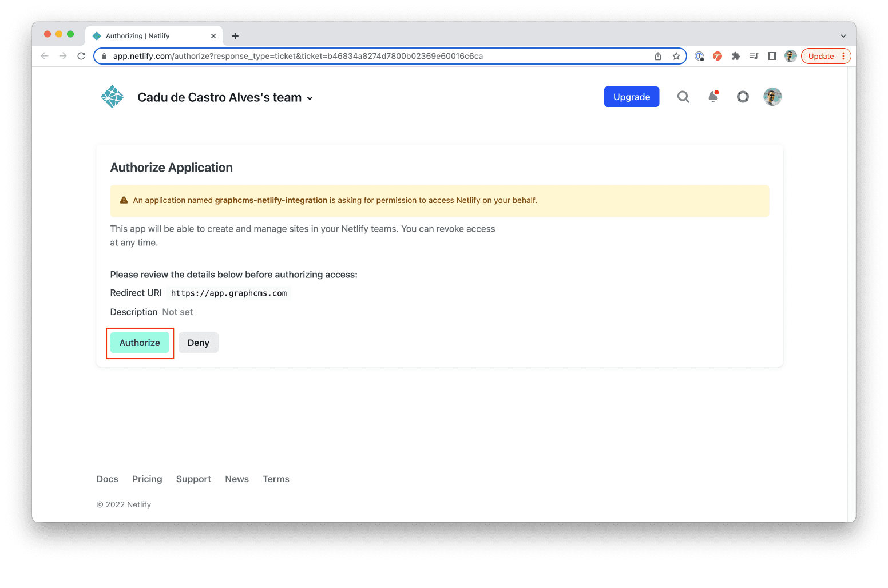This screenshot has width=888, height=588.
Task: Click the blue Upgrade button
Action: click(631, 97)
